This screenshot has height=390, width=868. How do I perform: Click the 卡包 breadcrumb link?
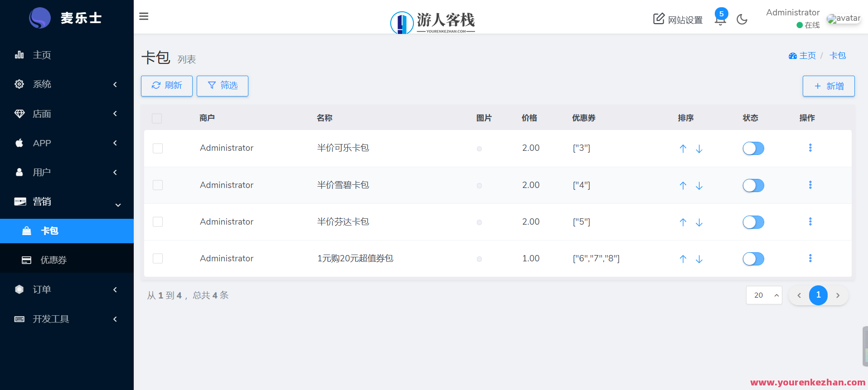(838, 56)
